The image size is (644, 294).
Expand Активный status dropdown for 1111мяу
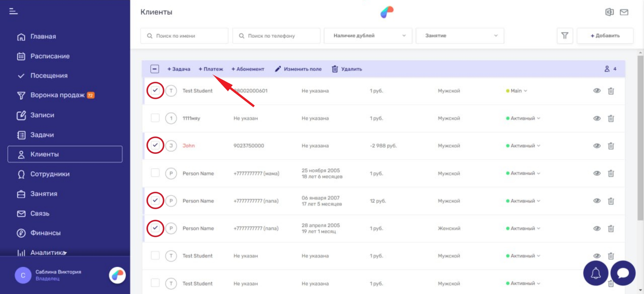(523, 118)
